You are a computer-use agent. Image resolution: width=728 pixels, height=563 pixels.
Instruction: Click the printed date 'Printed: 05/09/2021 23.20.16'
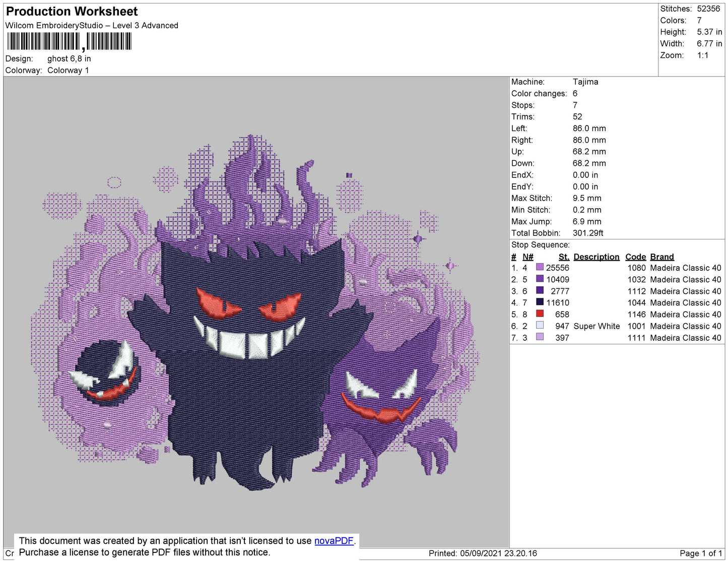coord(483,553)
